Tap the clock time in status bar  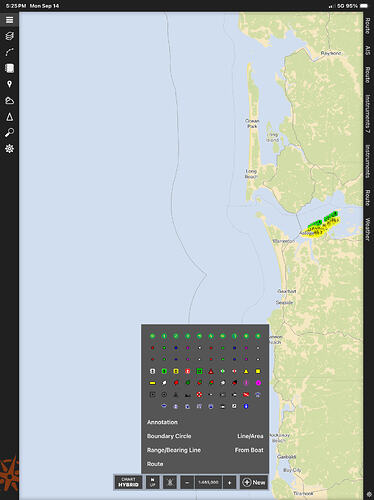(16, 6)
